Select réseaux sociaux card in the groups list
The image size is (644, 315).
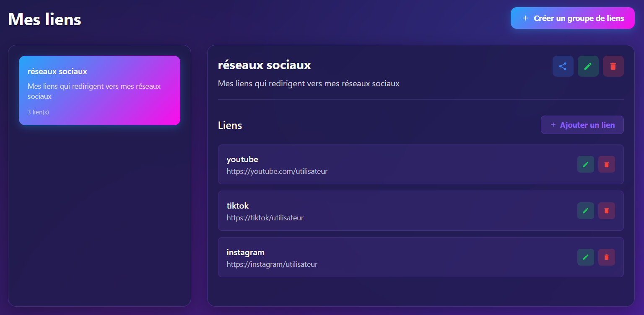[99, 90]
